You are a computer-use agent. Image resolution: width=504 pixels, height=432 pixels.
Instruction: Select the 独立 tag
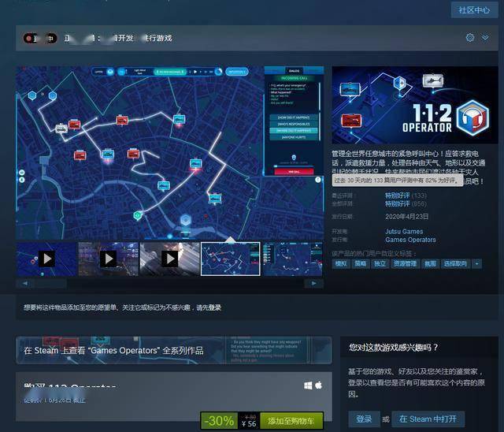[x=380, y=264]
